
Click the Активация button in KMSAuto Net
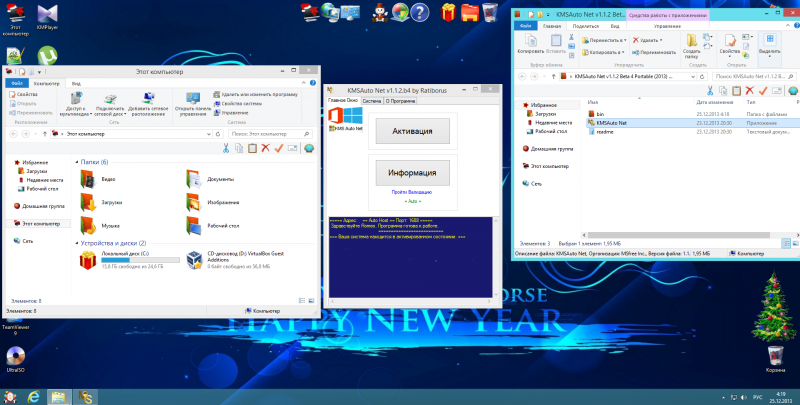(412, 131)
